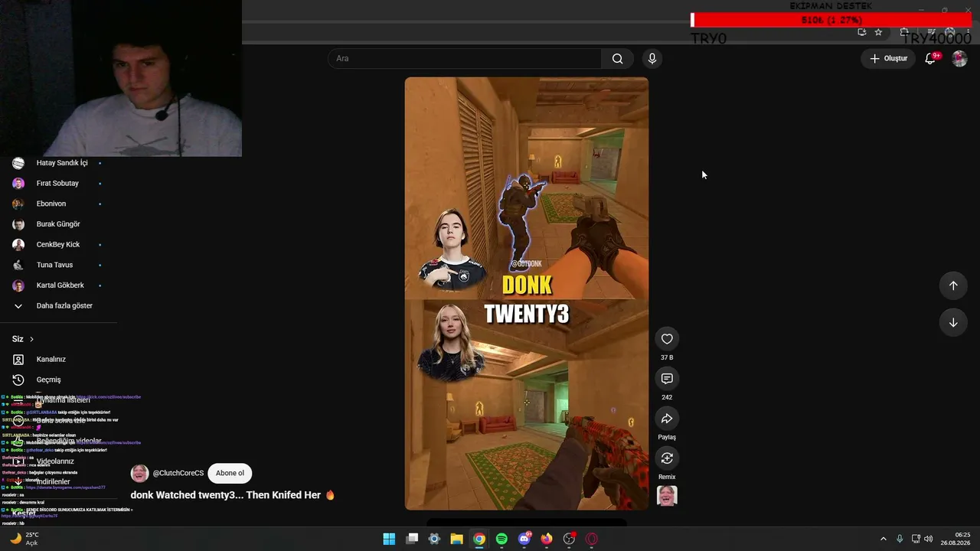The height and width of the screenshot is (551, 980).
Task: Click the 37 B like count
Action: (x=667, y=357)
